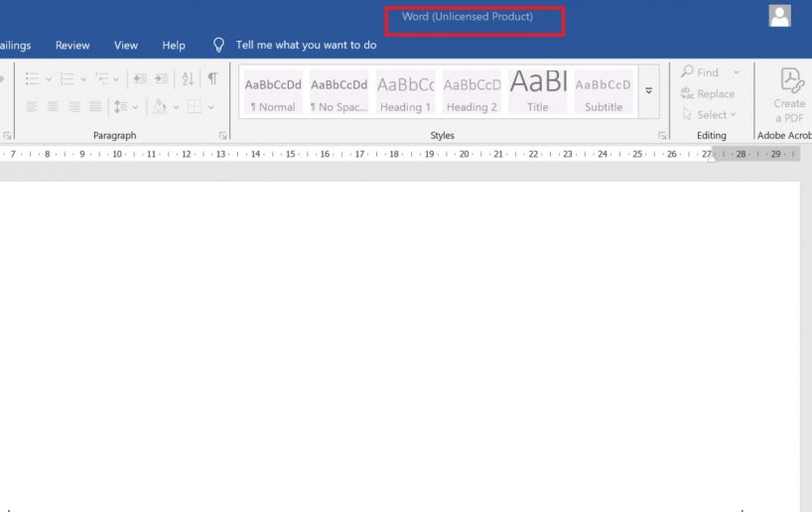Click the Decrease Indent icon
The height and width of the screenshot is (512, 812).
pyautogui.click(x=140, y=78)
